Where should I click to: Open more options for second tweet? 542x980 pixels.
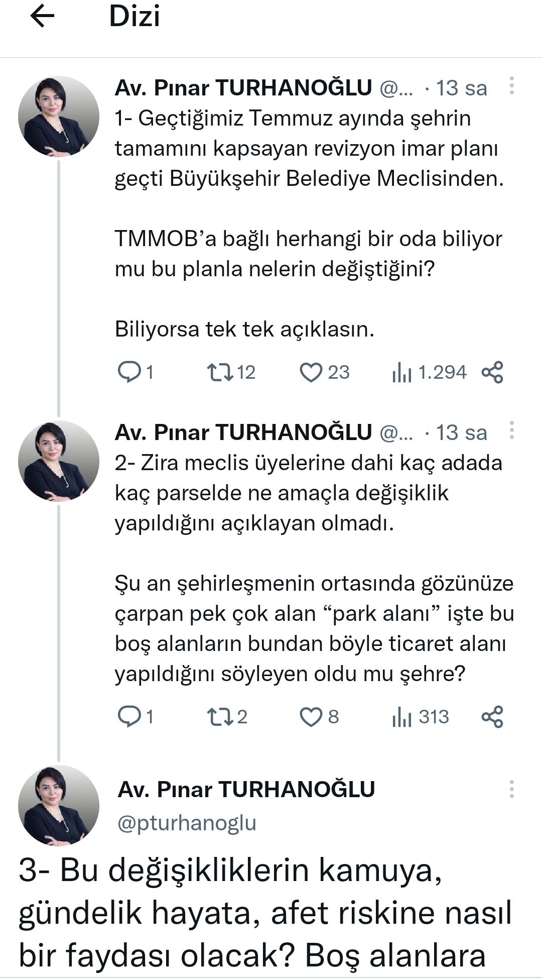click(511, 430)
